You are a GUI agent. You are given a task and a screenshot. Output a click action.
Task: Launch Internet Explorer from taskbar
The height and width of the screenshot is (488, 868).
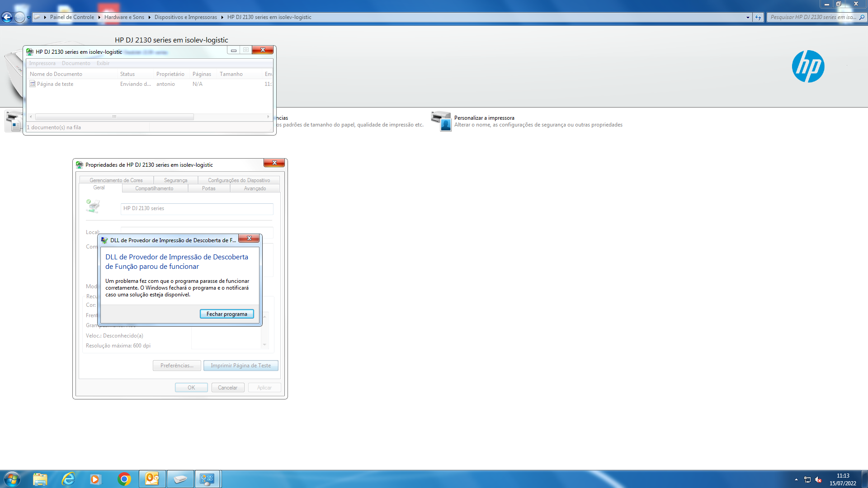(68, 479)
